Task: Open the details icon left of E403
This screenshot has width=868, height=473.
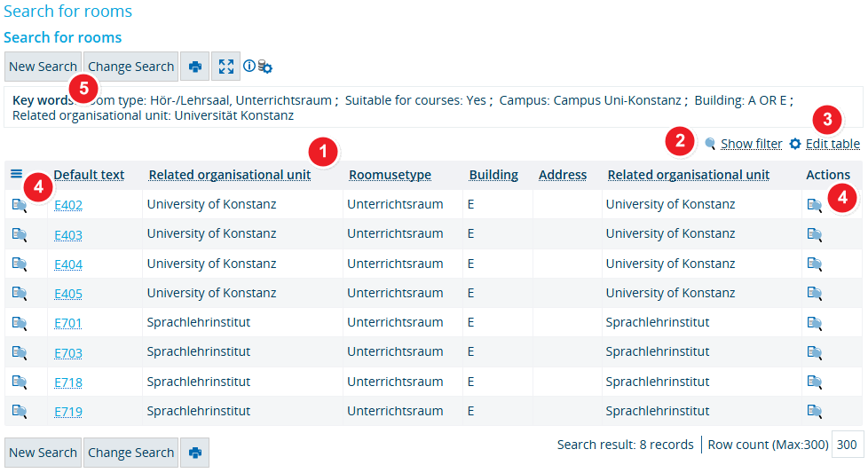Action: (x=20, y=234)
